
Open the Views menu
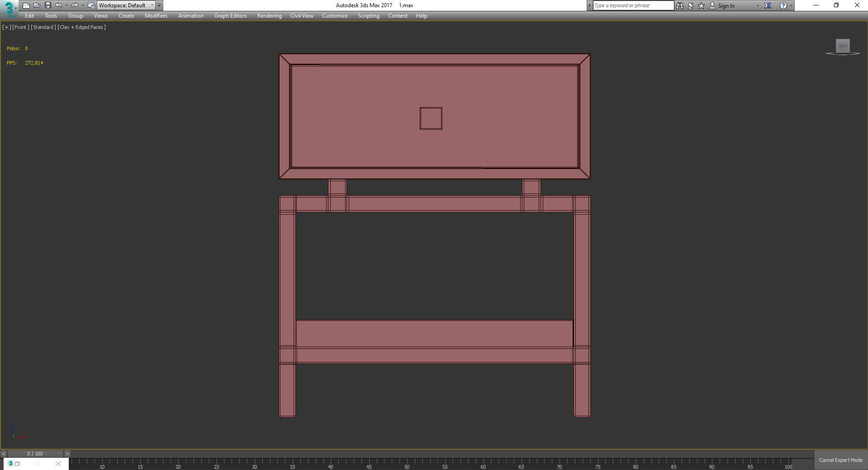[x=101, y=16]
